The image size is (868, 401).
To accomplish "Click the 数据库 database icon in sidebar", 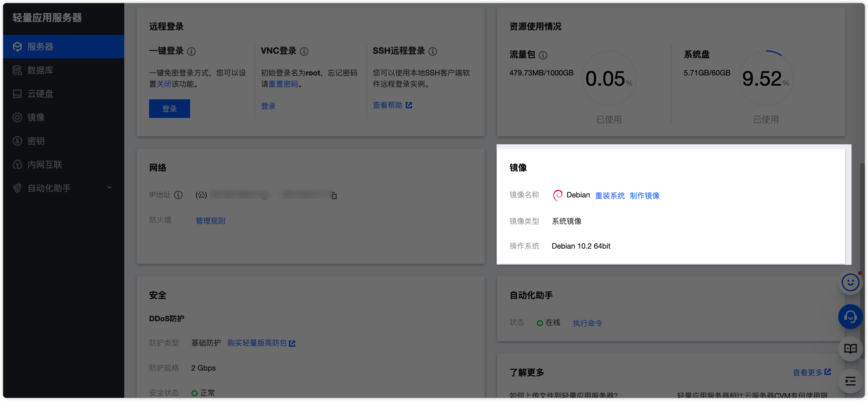I will 17,70.
